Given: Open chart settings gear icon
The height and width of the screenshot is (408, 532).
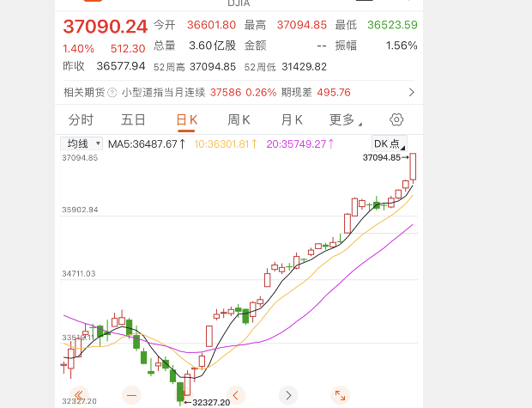Looking at the screenshot, I should click(x=396, y=119).
